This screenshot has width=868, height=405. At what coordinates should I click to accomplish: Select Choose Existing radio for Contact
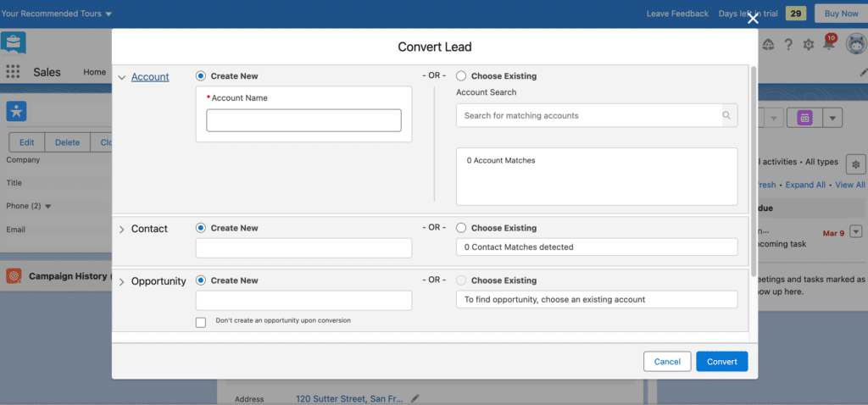click(x=461, y=228)
